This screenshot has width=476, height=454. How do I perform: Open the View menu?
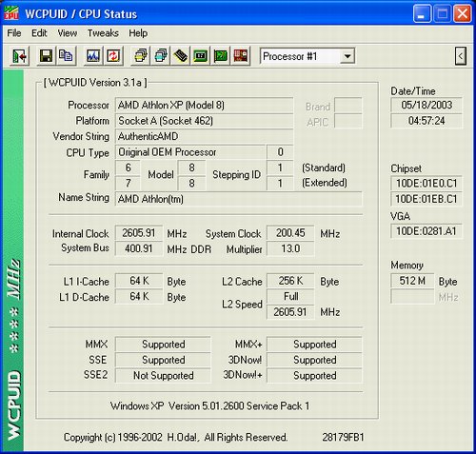point(68,33)
